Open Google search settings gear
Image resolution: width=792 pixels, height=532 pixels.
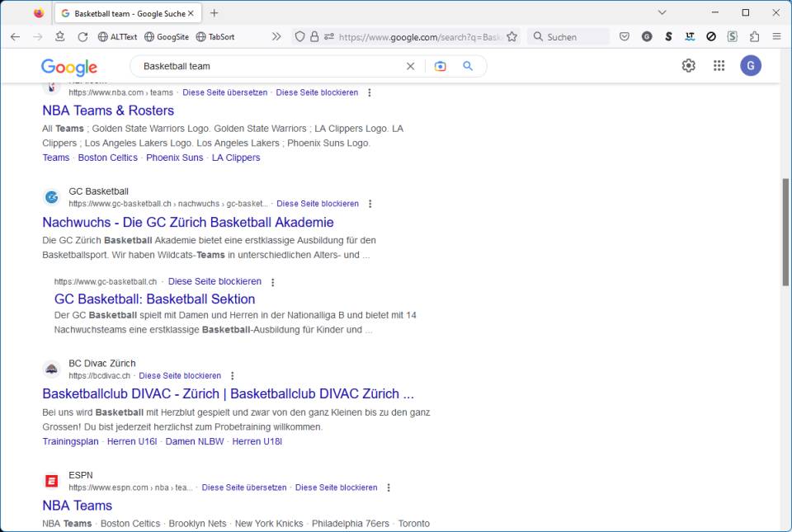click(x=689, y=65)
